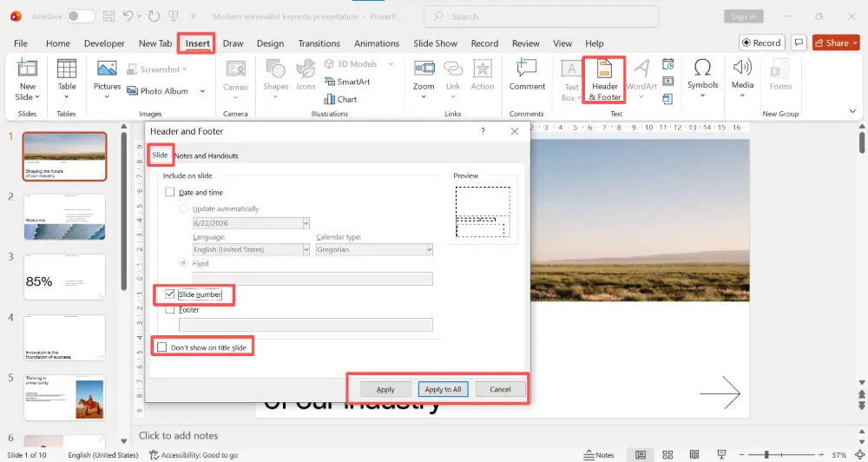Image resolution: width=868 pixels, height=462 pixels.
Task: Expand the 3D Models dropdown arrow
Action: tap(391, 63)
